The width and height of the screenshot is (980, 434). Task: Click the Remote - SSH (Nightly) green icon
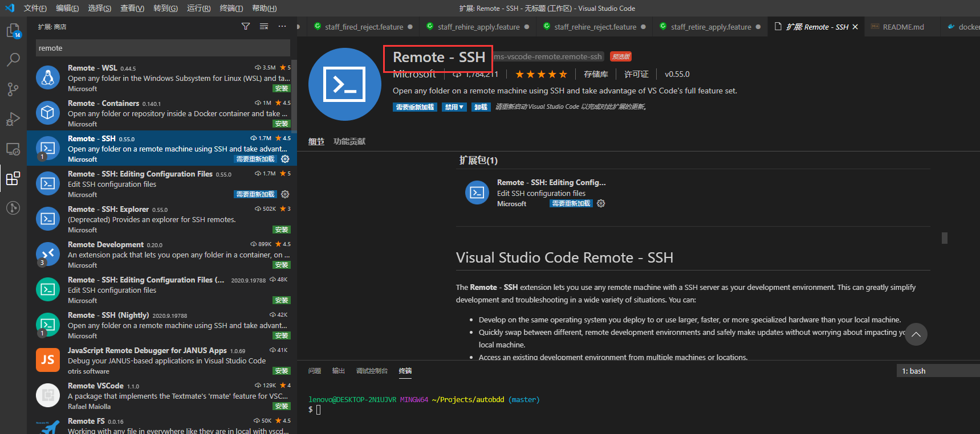click(48, 325)
